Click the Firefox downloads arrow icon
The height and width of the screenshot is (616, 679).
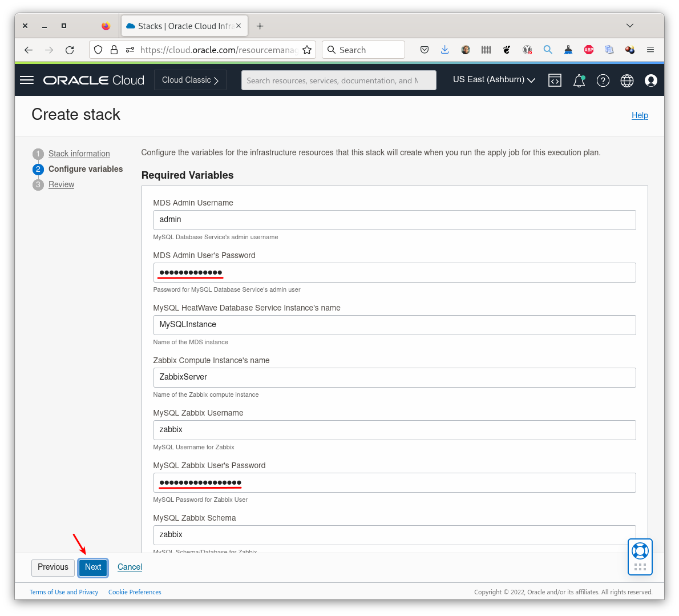click(444, 50)
